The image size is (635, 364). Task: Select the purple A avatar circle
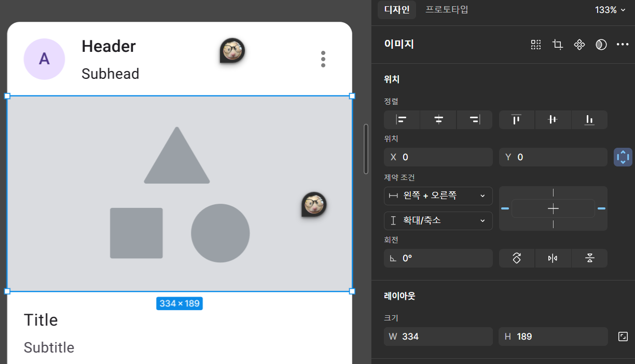click(x=44, y=59)
